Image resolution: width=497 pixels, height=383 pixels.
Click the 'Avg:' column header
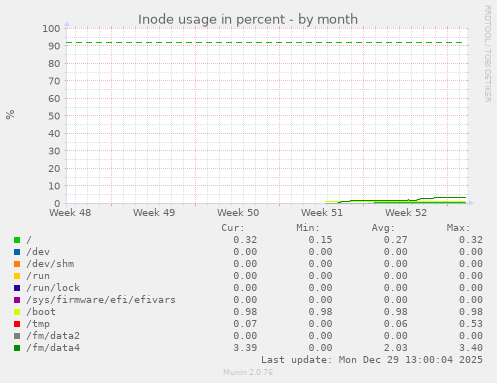point(383,228)
